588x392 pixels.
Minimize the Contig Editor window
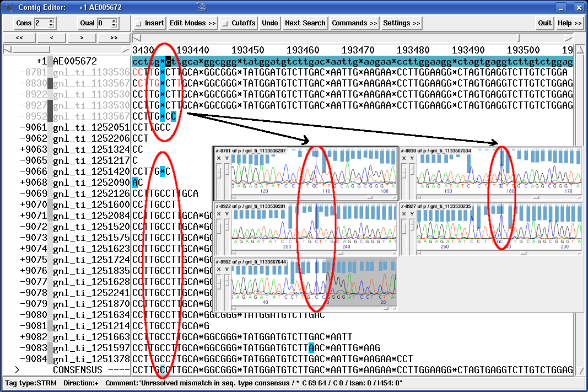561,8
